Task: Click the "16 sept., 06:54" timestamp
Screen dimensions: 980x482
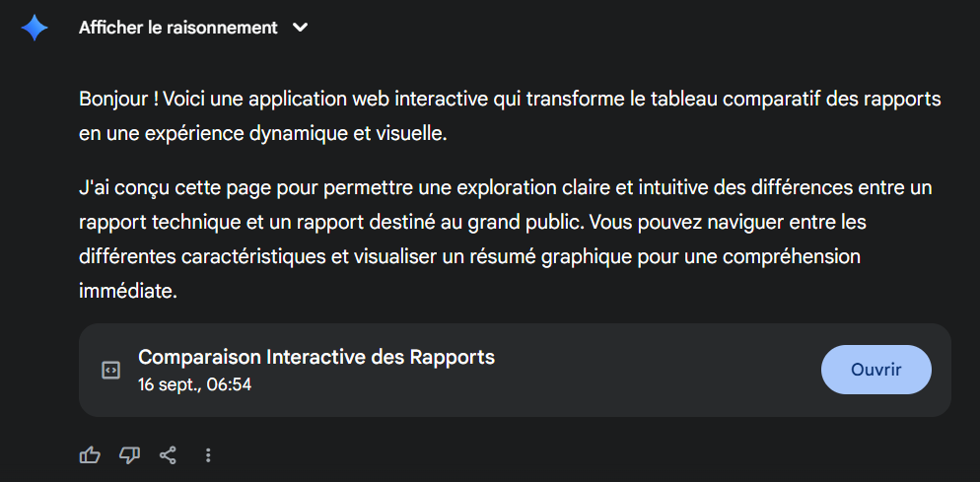Action: pos(195,384)
